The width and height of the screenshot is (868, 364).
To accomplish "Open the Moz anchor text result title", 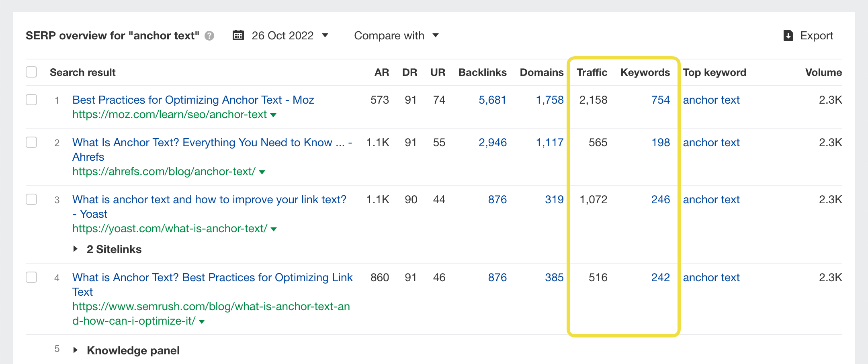I will [x=193, y=100].
